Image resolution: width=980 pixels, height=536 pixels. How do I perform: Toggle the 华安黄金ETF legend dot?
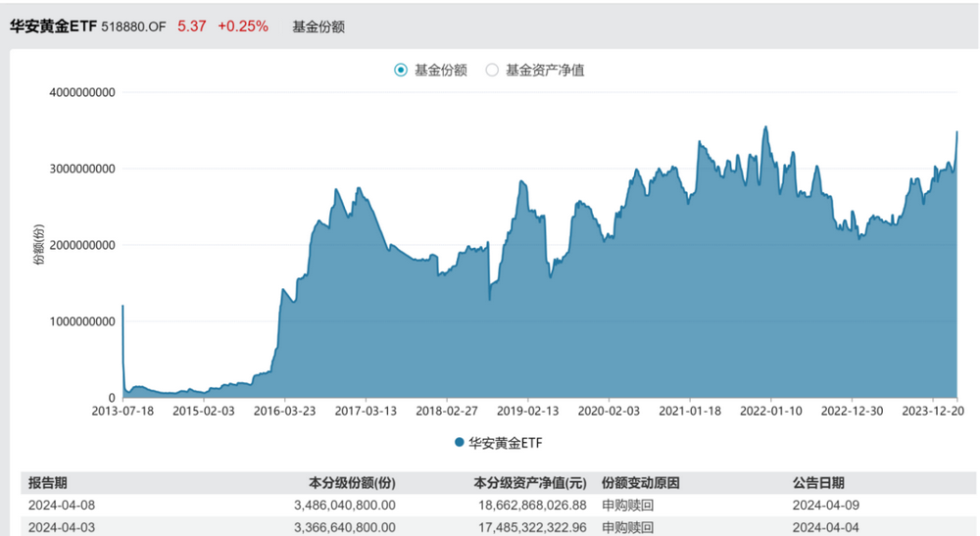(x=460, y=442)
